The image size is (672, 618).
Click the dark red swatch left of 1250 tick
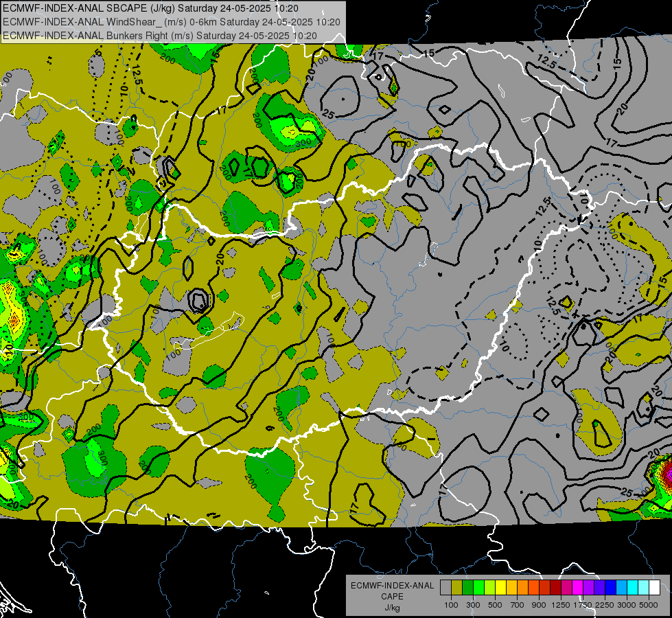click(x=555, y=588)
